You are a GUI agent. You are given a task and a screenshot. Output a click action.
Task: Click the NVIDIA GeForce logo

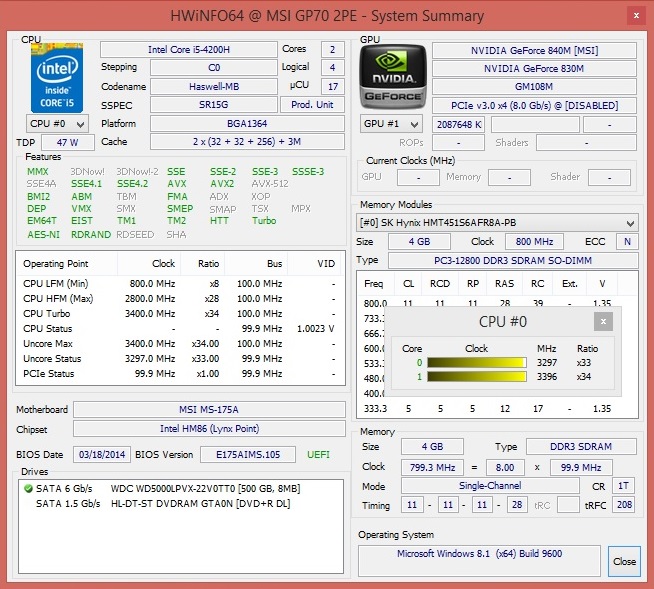coord(393,77)
